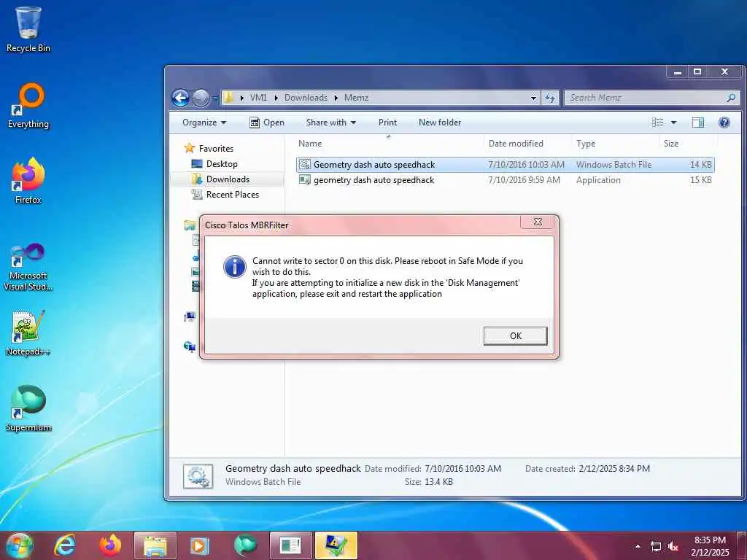The height and width of the screenshot is (560, 747).
Task: Expand the address bar history dropdown
Action: (x=533, y=98)
